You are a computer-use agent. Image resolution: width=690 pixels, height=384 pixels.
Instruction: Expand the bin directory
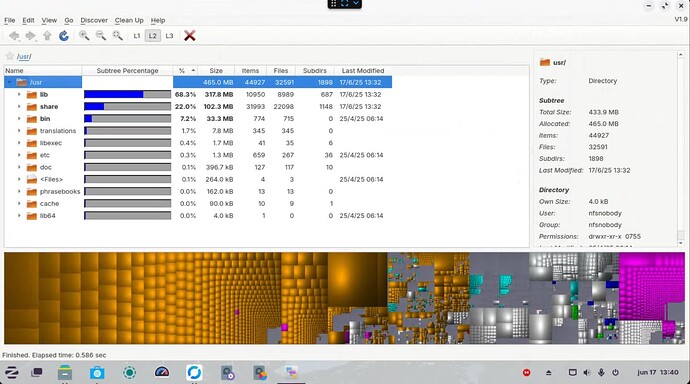point(19,119)
